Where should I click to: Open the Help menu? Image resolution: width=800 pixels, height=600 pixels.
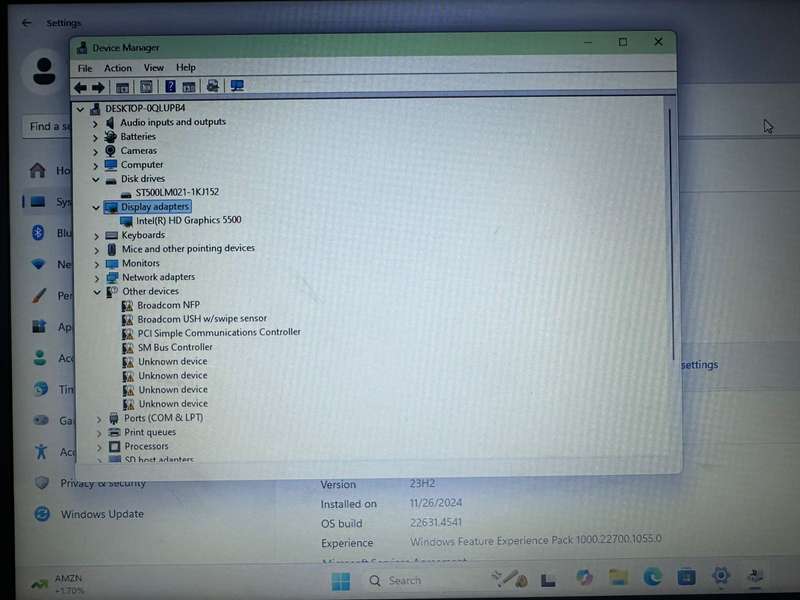point(186,67)
